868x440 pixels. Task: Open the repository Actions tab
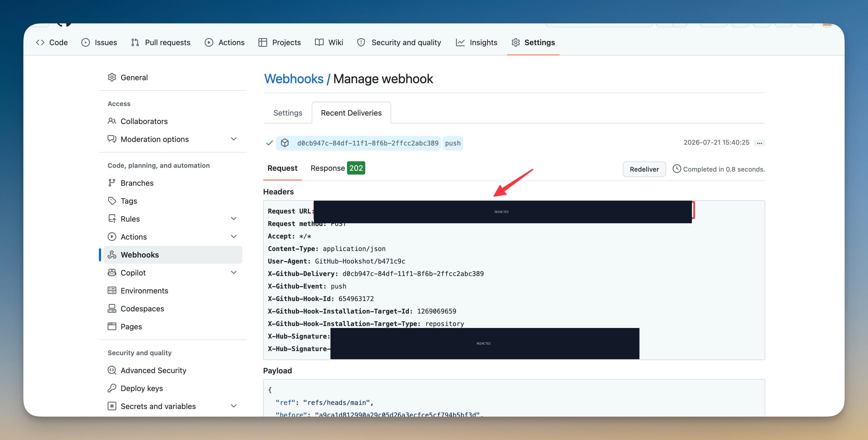224,42
